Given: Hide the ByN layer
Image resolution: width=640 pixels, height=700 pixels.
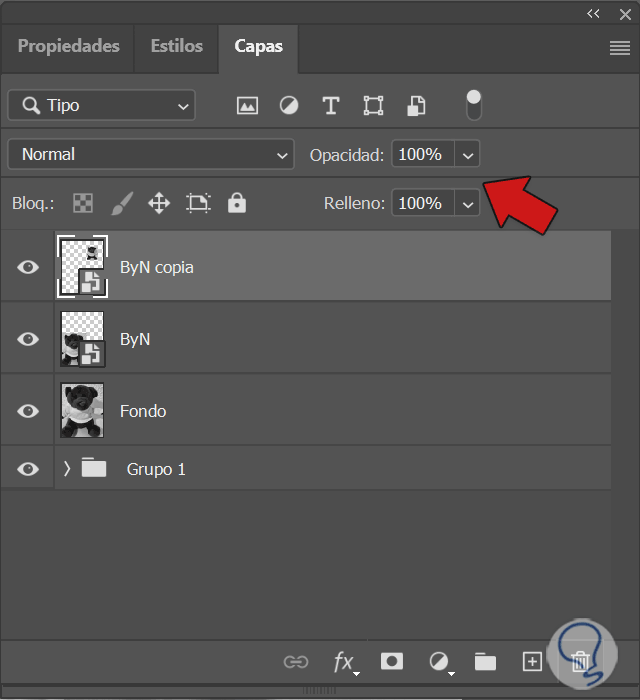Looking at the screenshot, I should tap(28, 339).
